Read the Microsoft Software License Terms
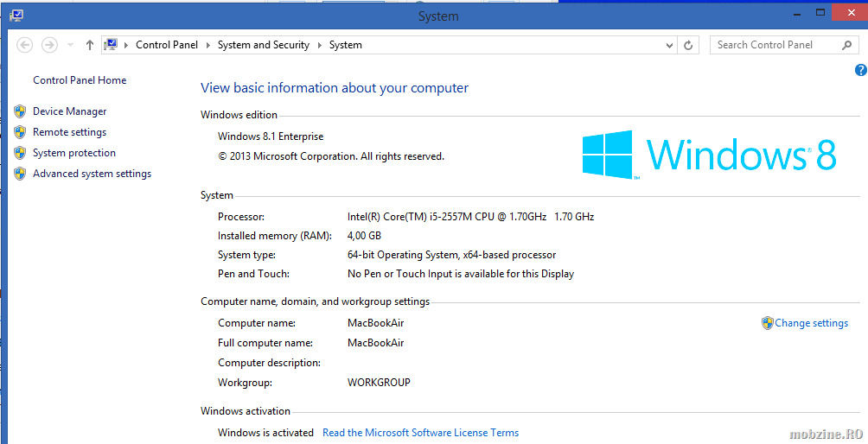Viewport: 868px width, 444px height. 421,433
